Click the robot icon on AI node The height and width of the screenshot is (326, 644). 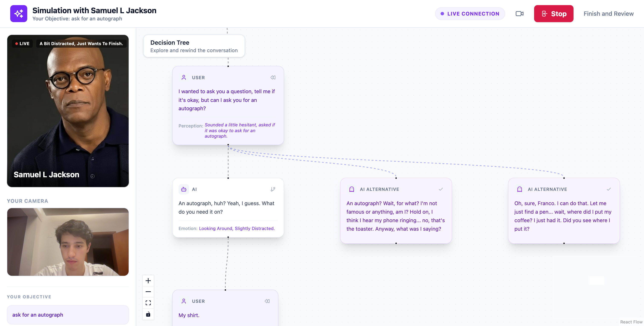pyautogui.click(x=184, y=189)
